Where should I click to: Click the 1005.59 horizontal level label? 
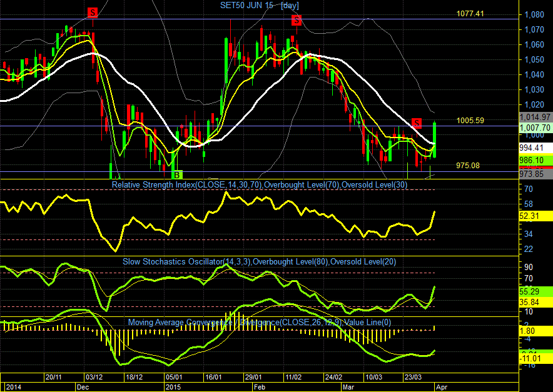pos(470,121)
